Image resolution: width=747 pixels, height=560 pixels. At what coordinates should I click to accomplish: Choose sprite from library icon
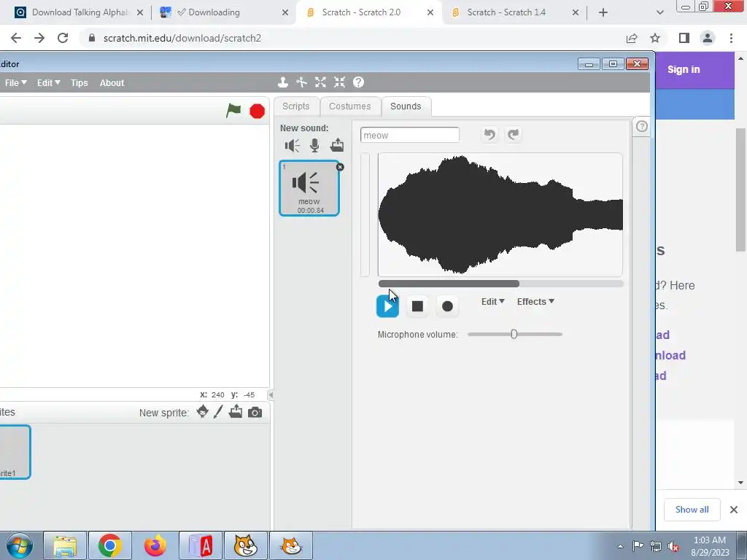[203, 412]
